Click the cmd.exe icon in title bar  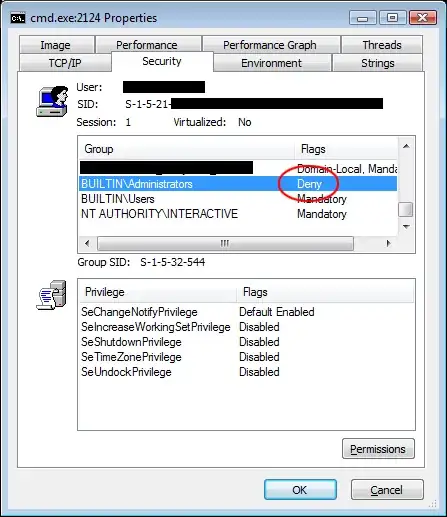click(18, 18)
